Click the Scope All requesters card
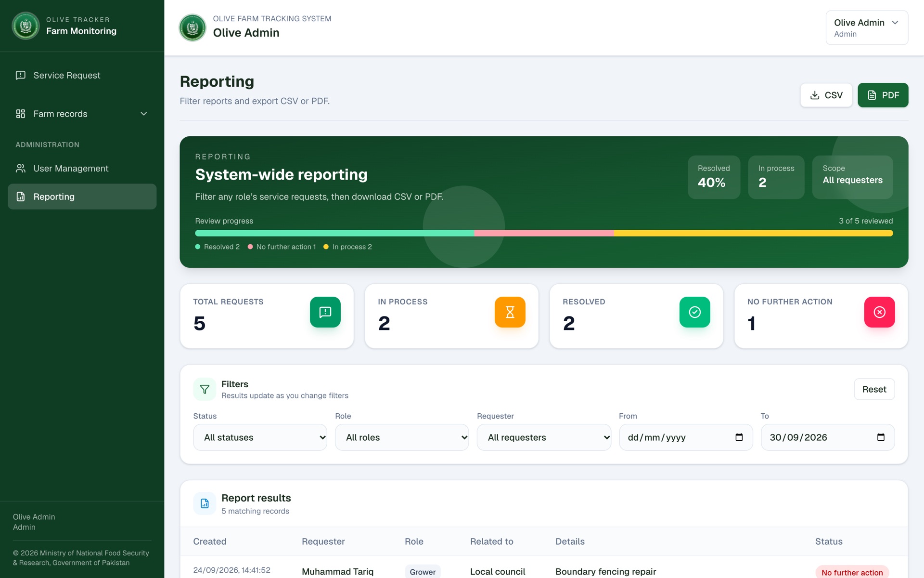This screenshot has width=924, height=578. click(x=852, y=177)
